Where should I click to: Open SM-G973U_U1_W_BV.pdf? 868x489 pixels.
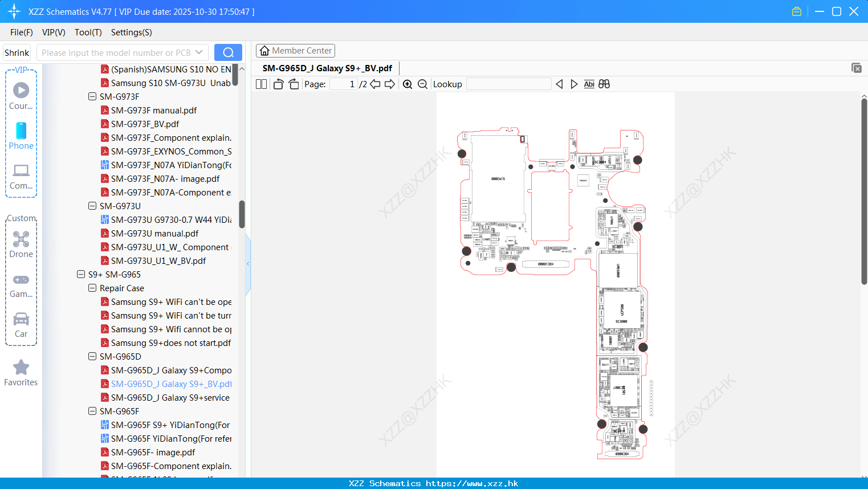point(158,261)
